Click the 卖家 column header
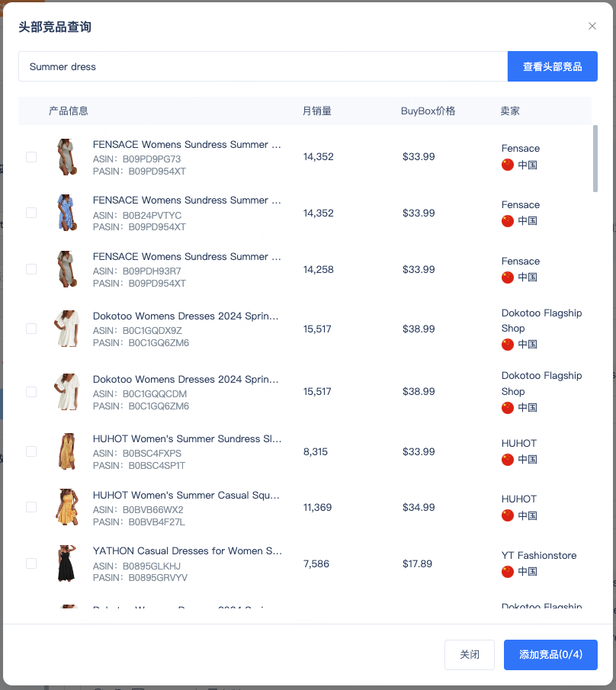Screen dimensions: 616x690 [510, 111]
